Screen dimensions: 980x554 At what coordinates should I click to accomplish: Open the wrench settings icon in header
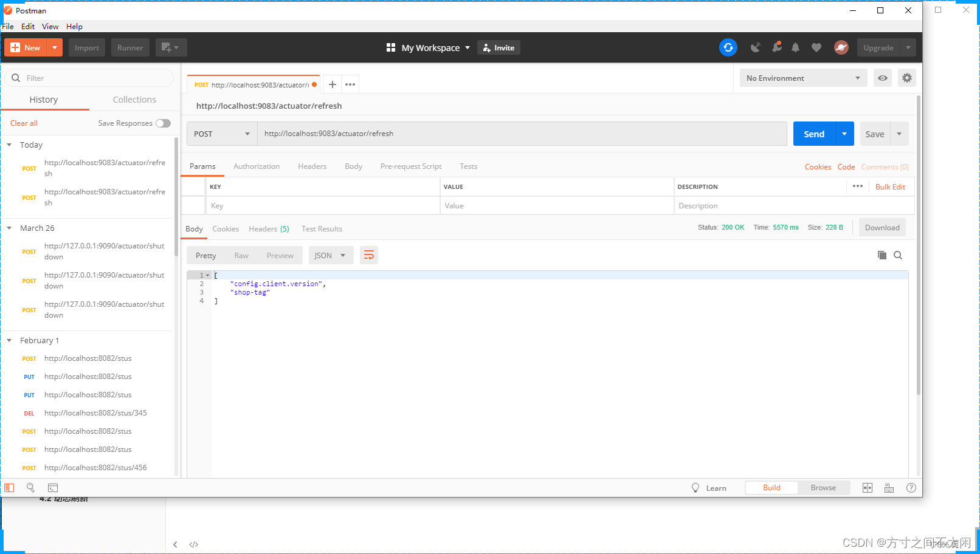(x=776, y=47)
